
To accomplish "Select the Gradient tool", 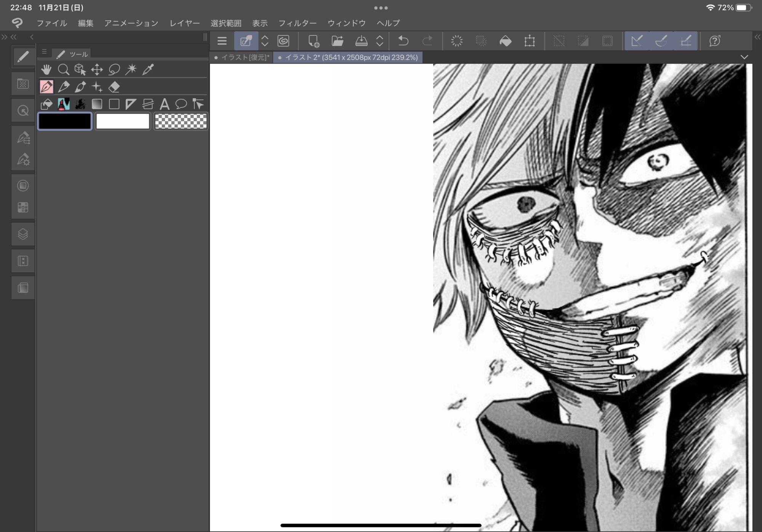I will (97, 104).
